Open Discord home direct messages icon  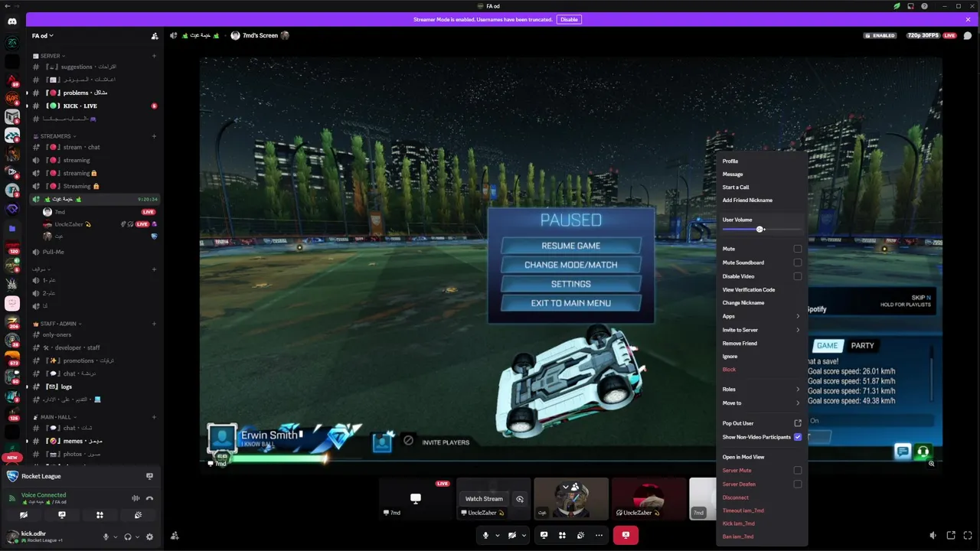click(x=12, y=21)
